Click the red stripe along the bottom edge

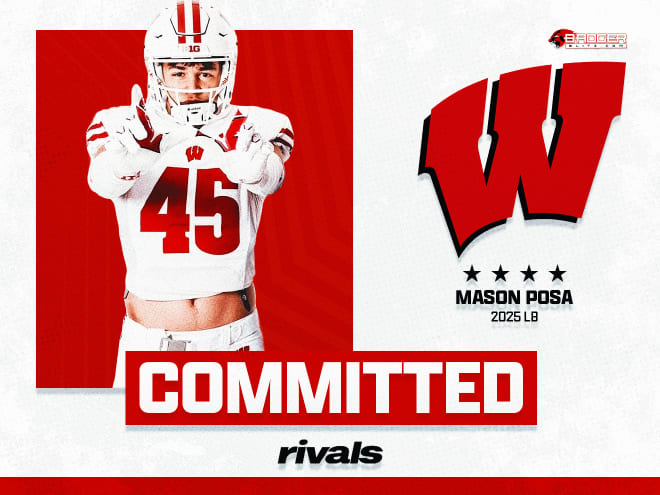330,486
